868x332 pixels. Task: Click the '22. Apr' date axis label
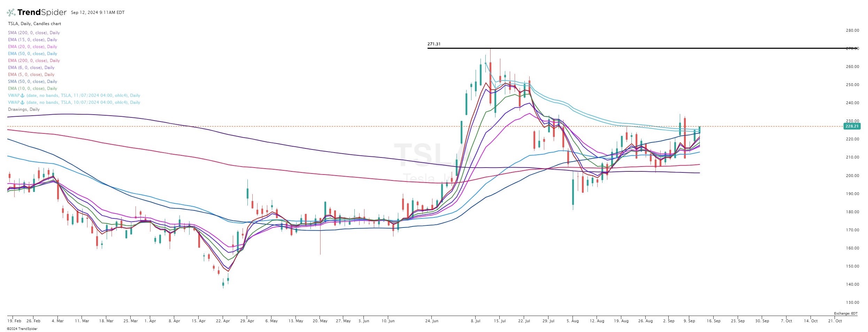[223, 321]
